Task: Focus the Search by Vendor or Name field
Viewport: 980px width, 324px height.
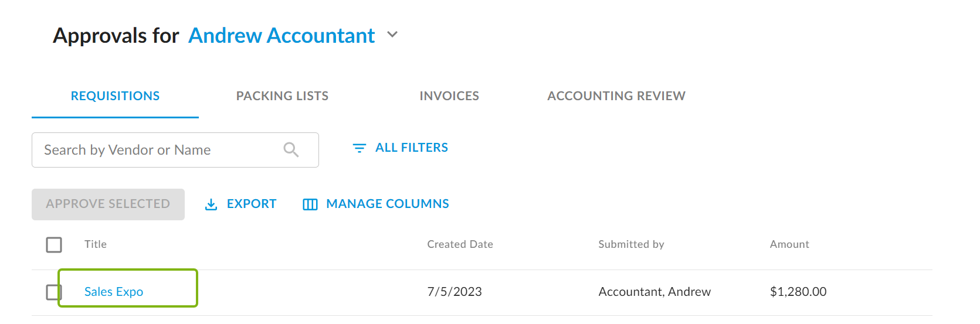Action: [158, 150]
